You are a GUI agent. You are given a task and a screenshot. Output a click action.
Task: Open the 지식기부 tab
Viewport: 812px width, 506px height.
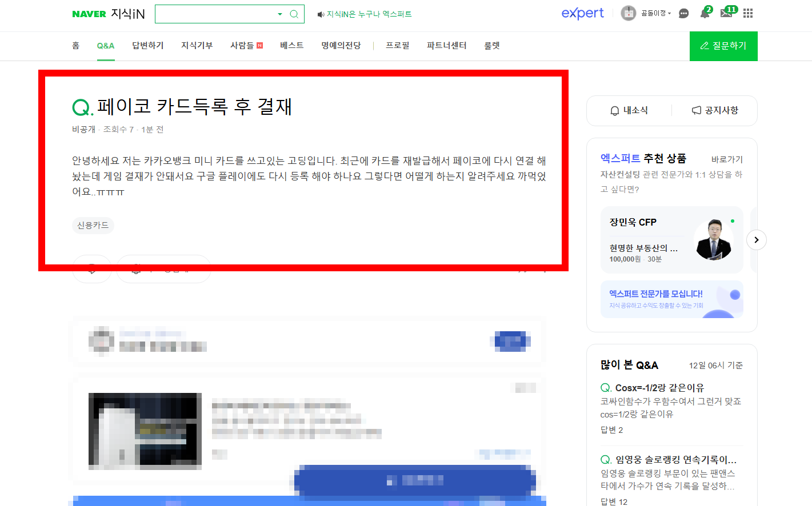pos(197,46)
